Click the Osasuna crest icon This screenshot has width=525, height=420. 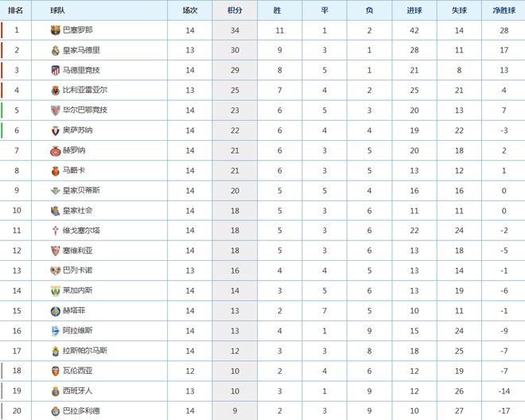coord(55,130)
